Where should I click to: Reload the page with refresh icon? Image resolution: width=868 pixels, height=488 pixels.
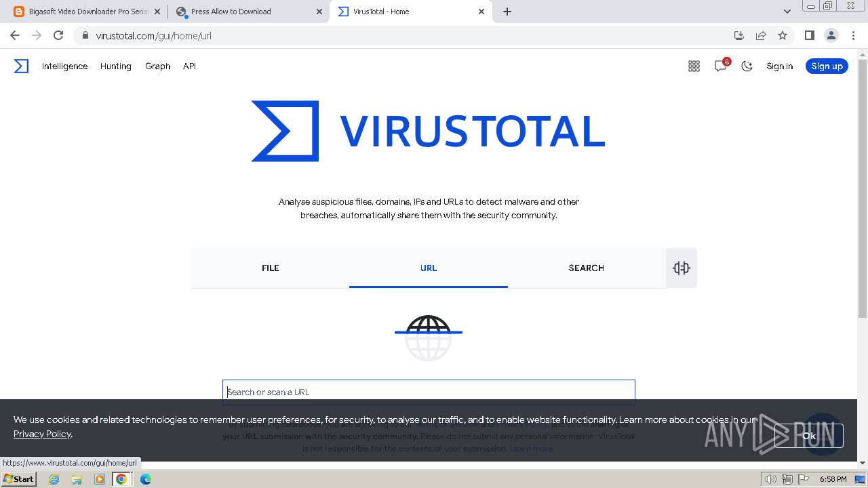click(58, 35)
